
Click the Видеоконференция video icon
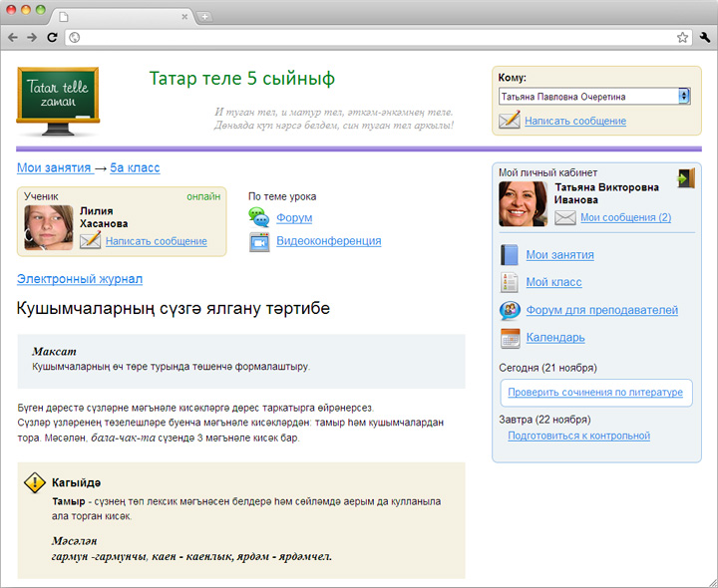point(259,241)
